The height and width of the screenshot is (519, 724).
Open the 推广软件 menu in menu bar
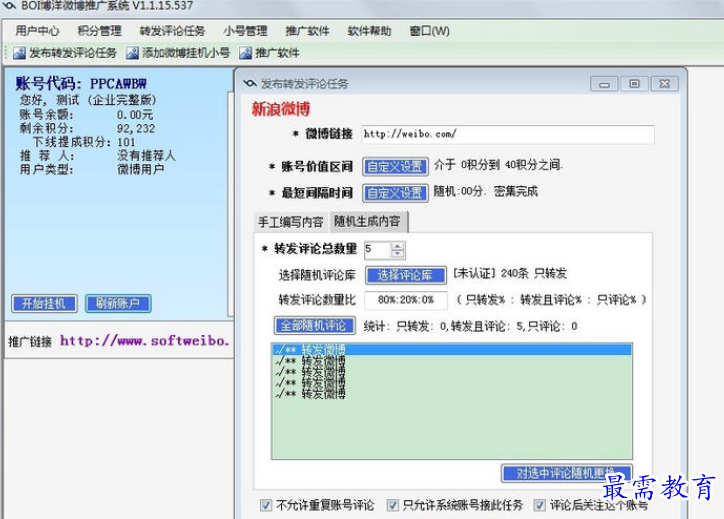pyautogui.click(x=307, y=31)
